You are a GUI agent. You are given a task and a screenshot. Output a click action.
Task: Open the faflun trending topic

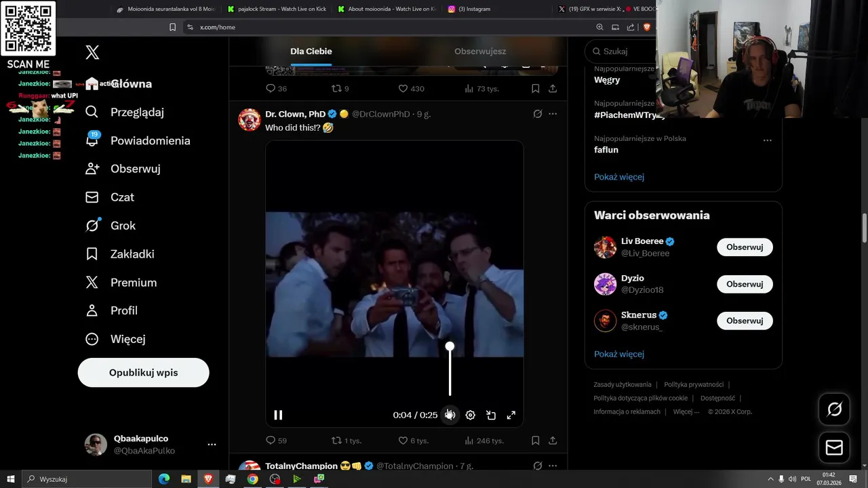tap(606, 150)
